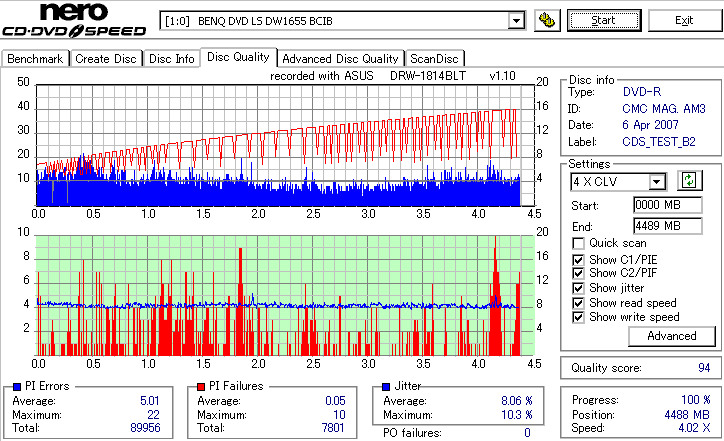Click PI Failures total 7801
724x441 pixels.
pyautogui.click(x=333, y=428)
